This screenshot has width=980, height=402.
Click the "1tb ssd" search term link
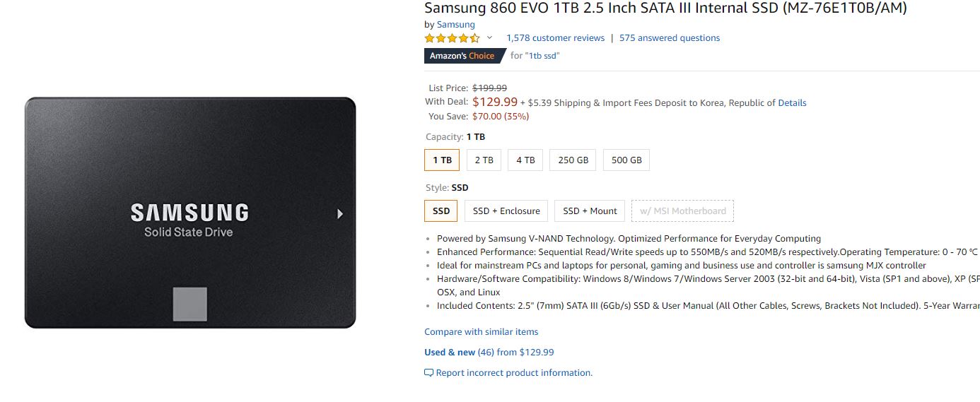click(x=542, y=56)
